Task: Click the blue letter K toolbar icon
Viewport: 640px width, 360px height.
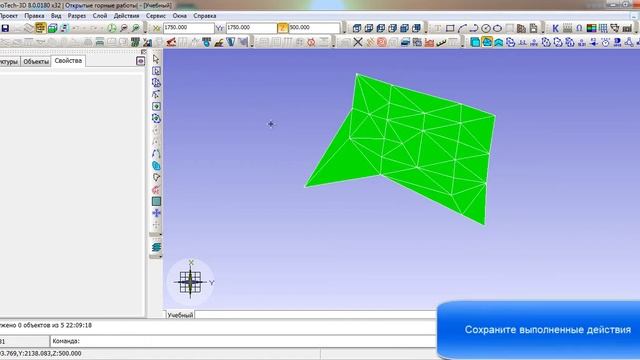Action: 555,29
